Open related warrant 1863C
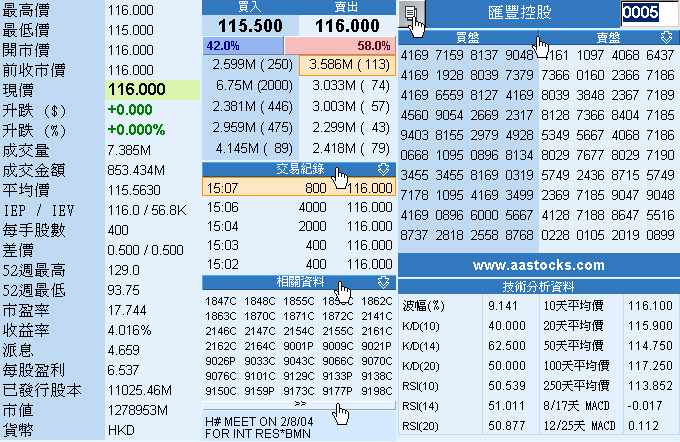Viewport: 680px width, 442px height. 221,316
